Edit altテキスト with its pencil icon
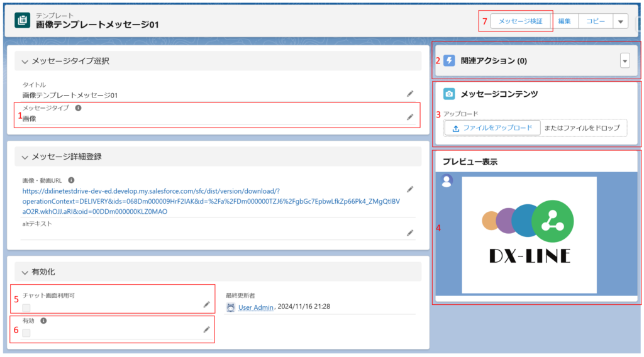This screenshot has height=357, width=644. 410,233
